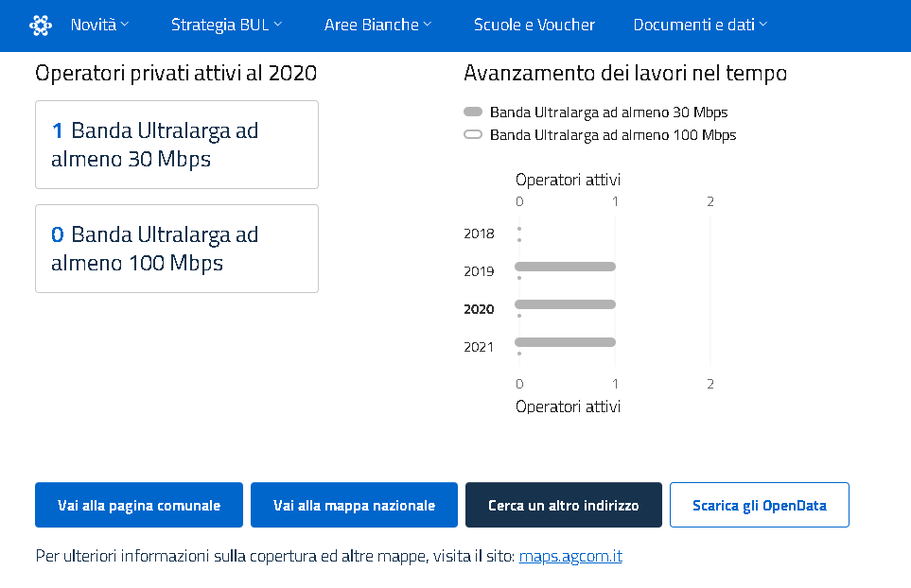Click the 2021 gray chart bar
This screenshot has height=588, width=911.
point(565,342)
